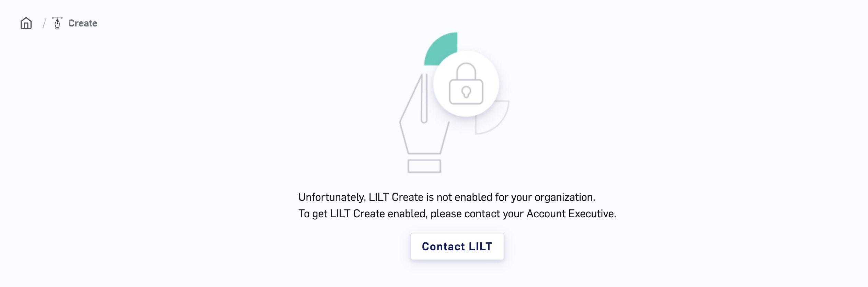Click the pen nib icon beside Create
868x287 pixels.
point(57,23)
